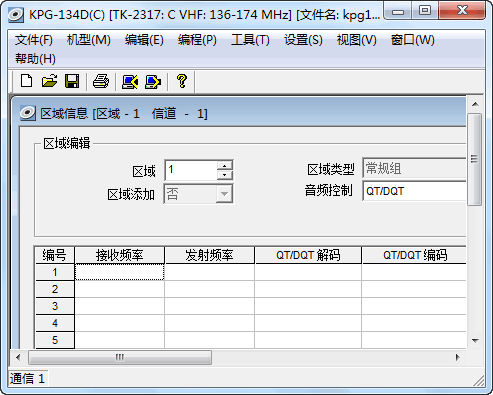493x395 pixels.
Task: Select row header 3 in channel table
Action: point(55,306)
